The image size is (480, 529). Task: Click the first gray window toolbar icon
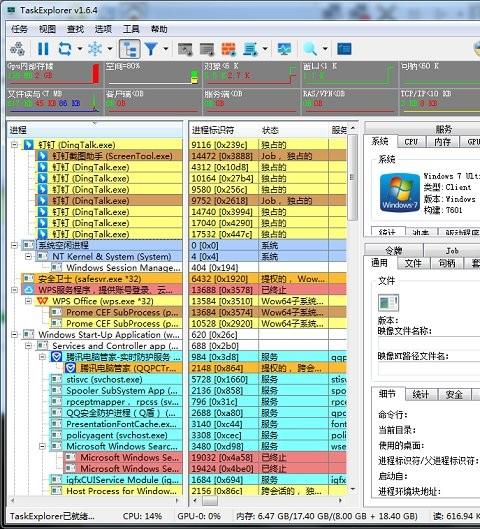point(185,49)
